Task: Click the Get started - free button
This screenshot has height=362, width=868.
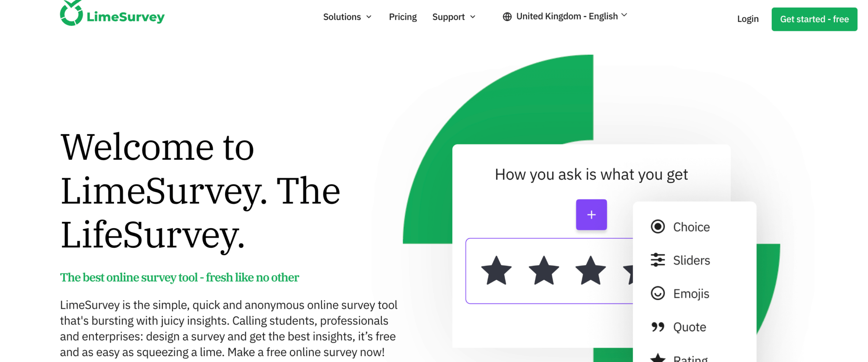Action: pos(814,19)
